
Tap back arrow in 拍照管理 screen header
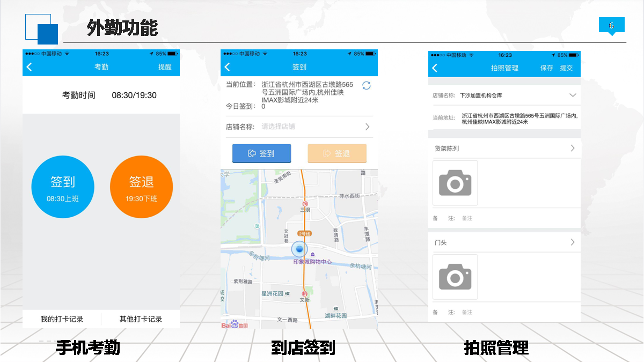[x=435, y=68]
